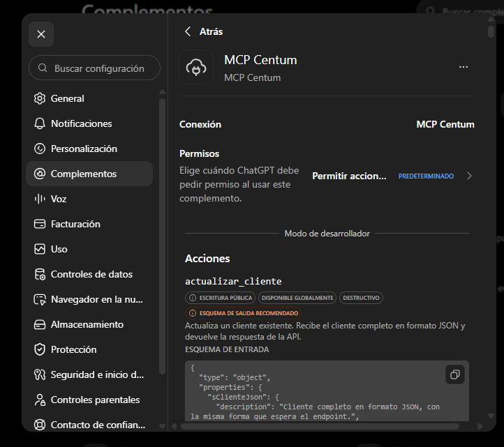Click the info icon in ESCRITURA PÚBLICA badge
Image resolution: width=504 pixels, height=447 pixels.
pos(193,298)
